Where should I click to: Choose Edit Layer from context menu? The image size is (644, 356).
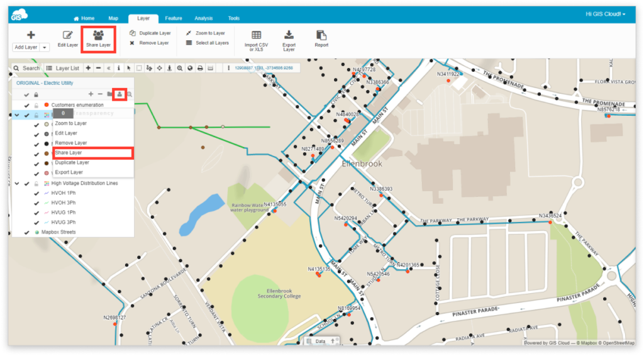[66, 133]
